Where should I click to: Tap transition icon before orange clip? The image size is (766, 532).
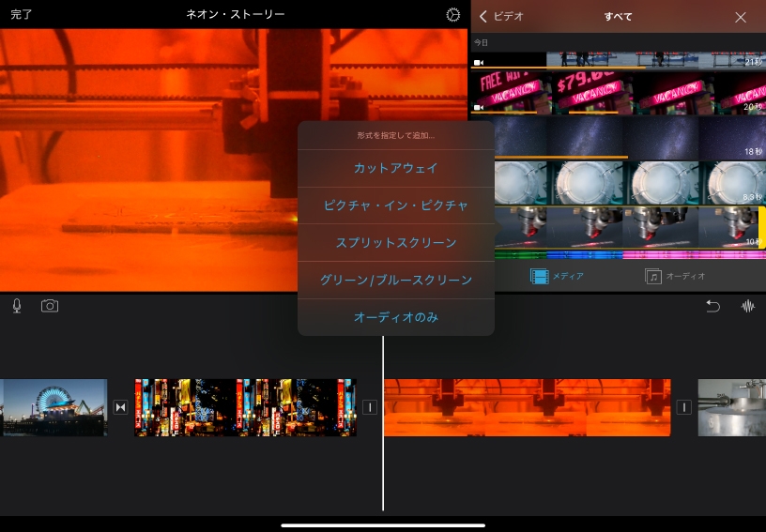(x=370, y=407)
